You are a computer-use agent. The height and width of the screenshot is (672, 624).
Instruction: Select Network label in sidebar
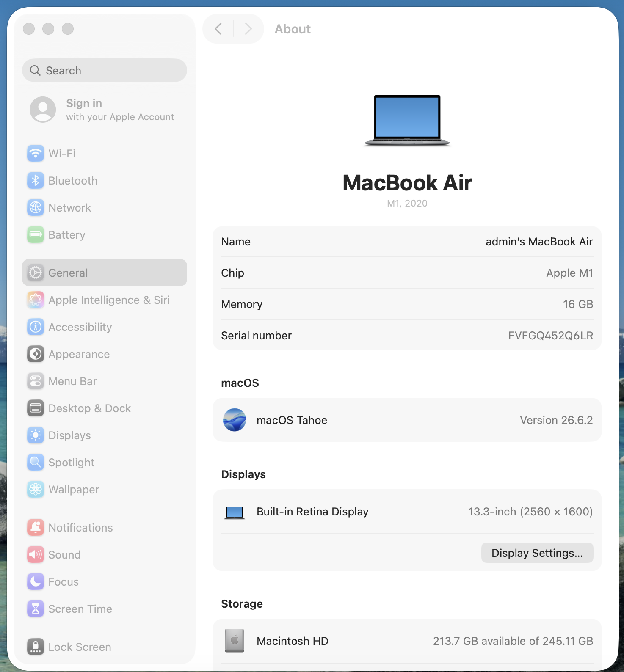point(70,208)
